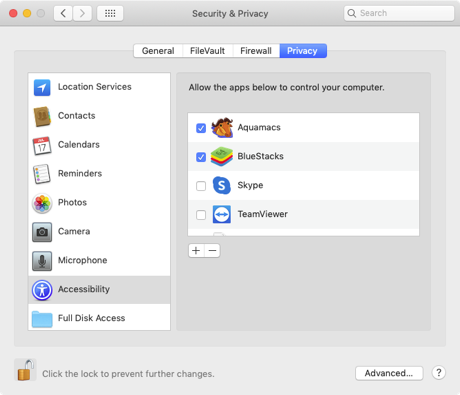Add an app with the plus button

[x=196, y=250]
